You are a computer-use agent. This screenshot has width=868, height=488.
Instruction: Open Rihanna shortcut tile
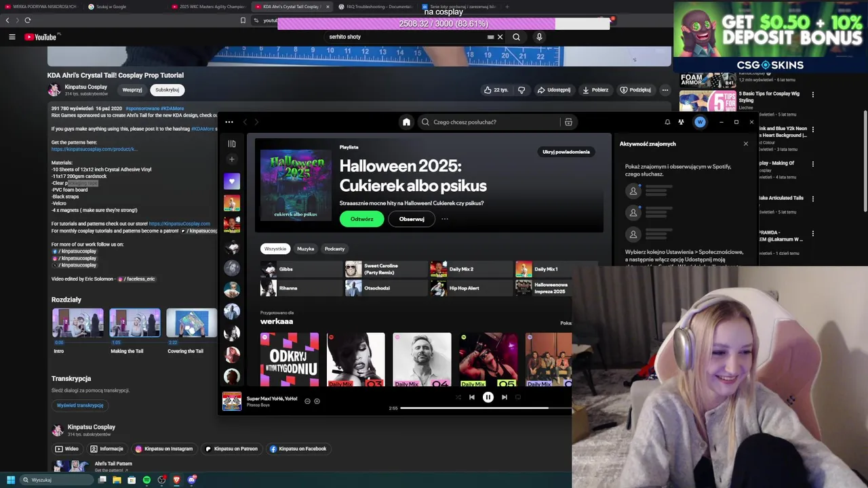302,288
